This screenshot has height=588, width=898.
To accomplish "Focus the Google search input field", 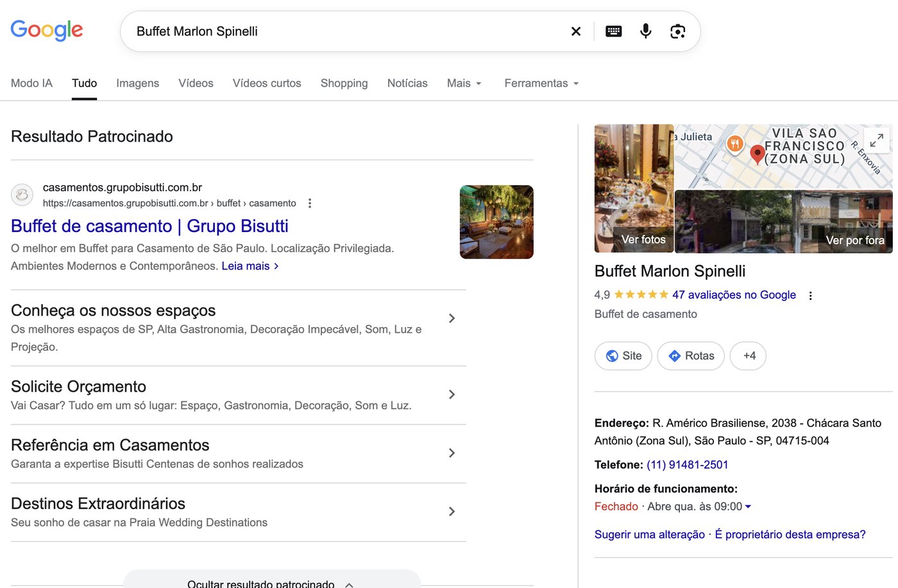I will [346, 31].
